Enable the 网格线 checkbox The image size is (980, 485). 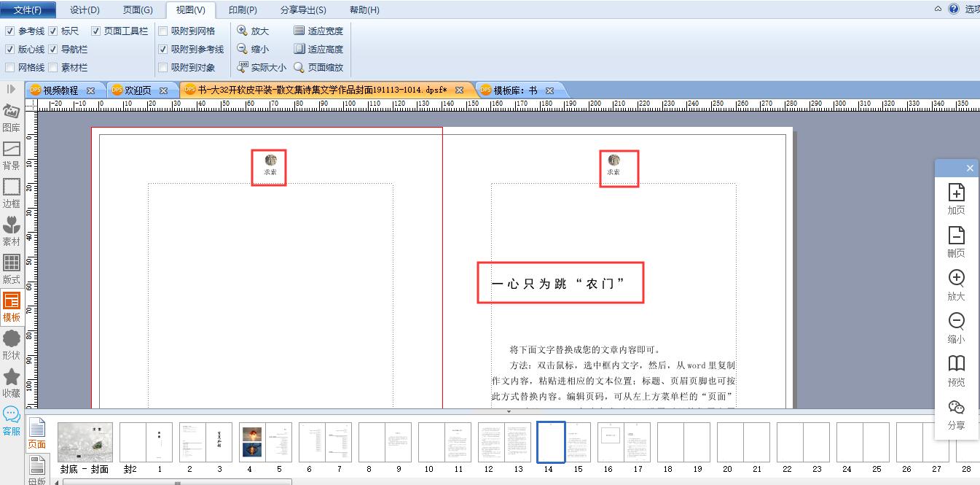click(9, 67)
